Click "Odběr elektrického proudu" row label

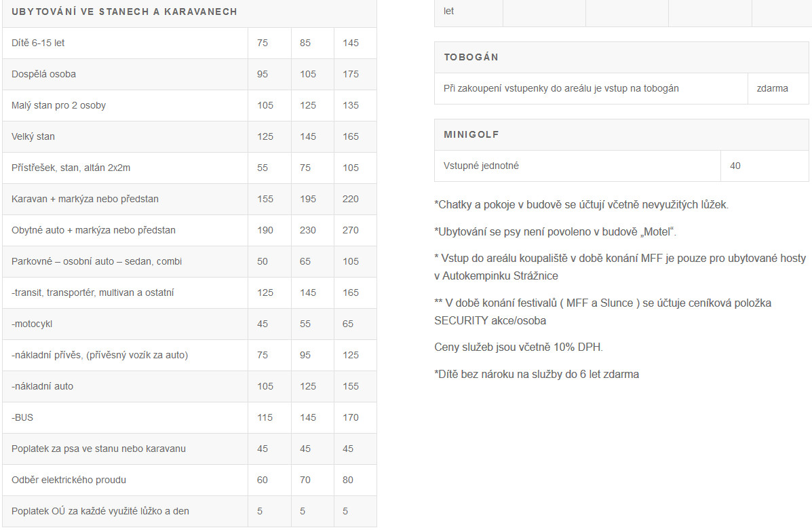point(69,480)
